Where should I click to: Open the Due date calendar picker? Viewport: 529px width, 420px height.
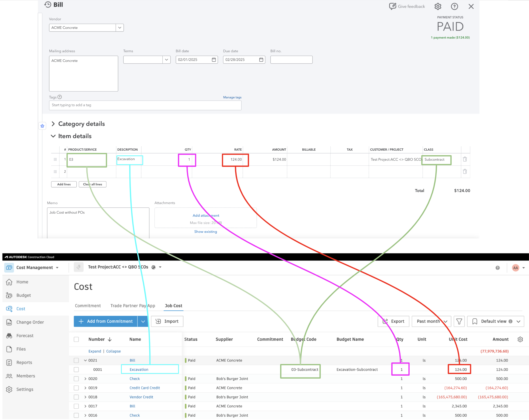click(x=261, y=60)
